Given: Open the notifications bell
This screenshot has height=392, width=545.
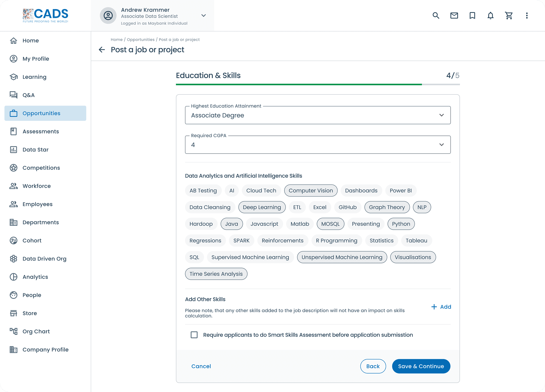Looking at the screenshot, I should (x=490, y=16).
